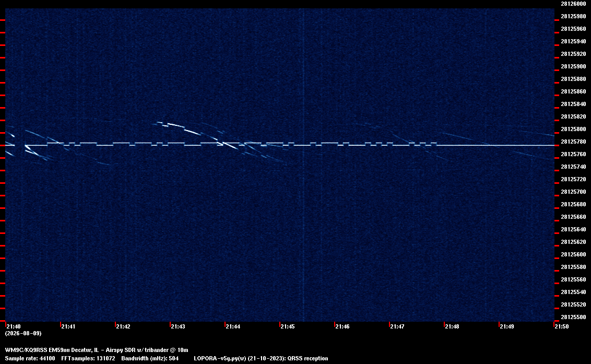Click the 28125920 frequency label
The height and width of the screenshot is (364, 591).
573,54
